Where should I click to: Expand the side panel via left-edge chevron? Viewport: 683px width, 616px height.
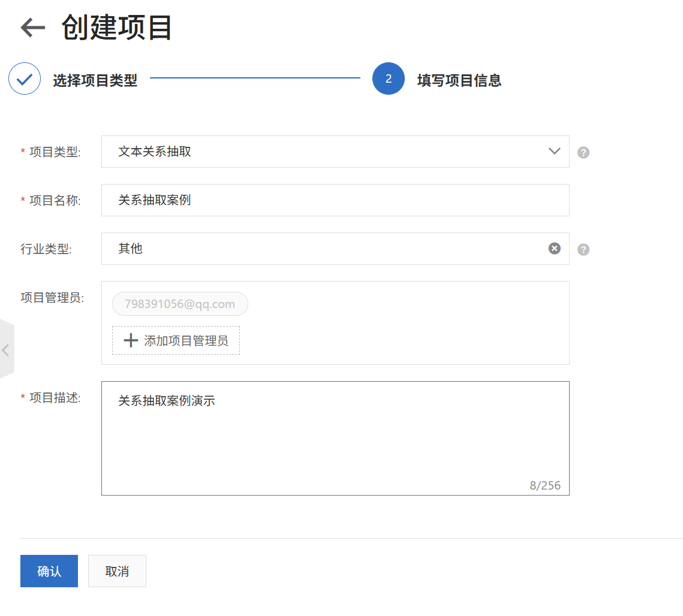point(6,350)
